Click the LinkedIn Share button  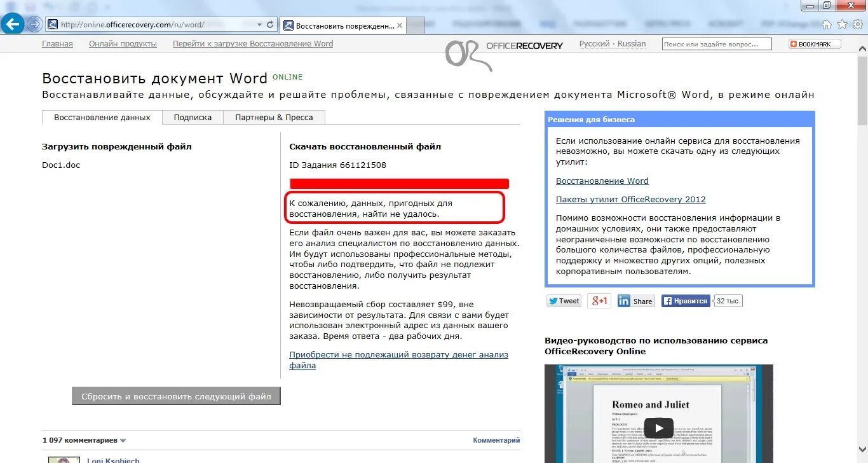(636, 301)
